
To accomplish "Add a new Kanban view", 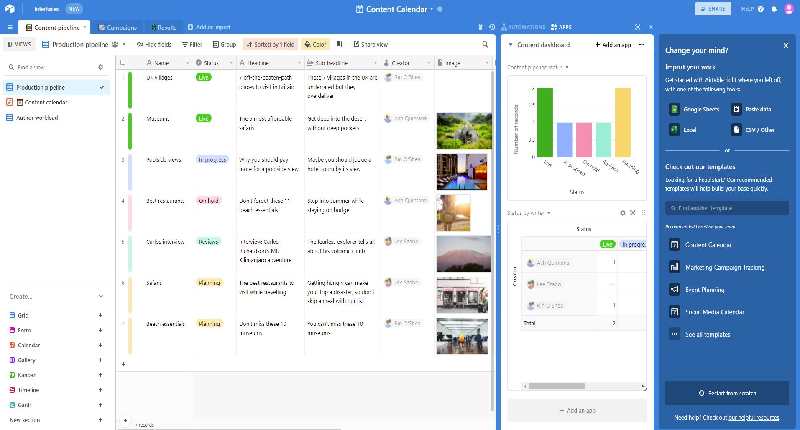I will pyautogui.click(x=100, y=375).
